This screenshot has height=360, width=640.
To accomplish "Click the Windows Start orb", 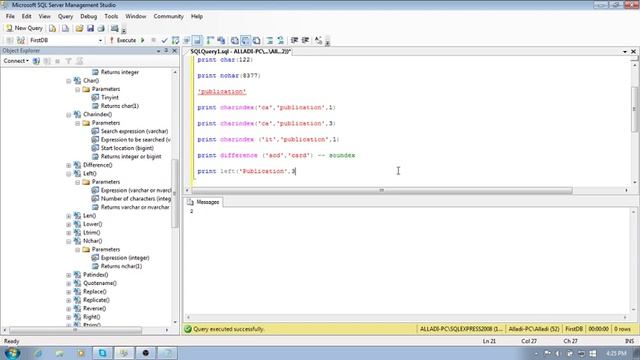I will coord(12,353).
